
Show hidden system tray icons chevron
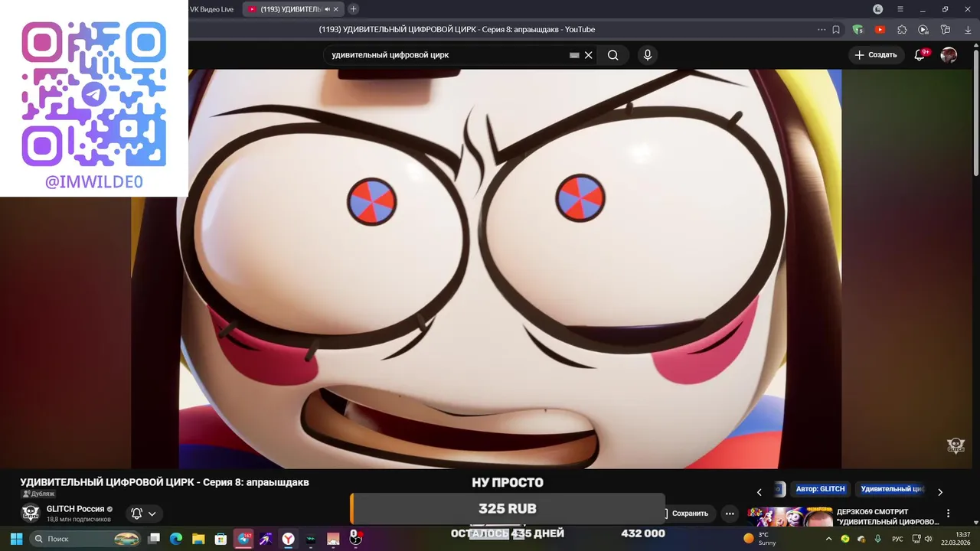pyautogui.click(x=828, y=539)
